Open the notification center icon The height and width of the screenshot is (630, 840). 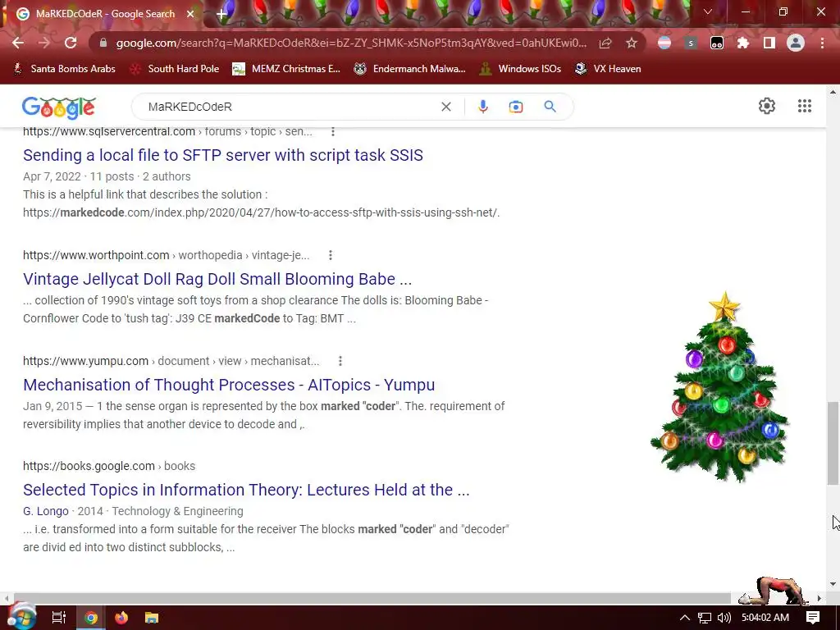point(813,618)
